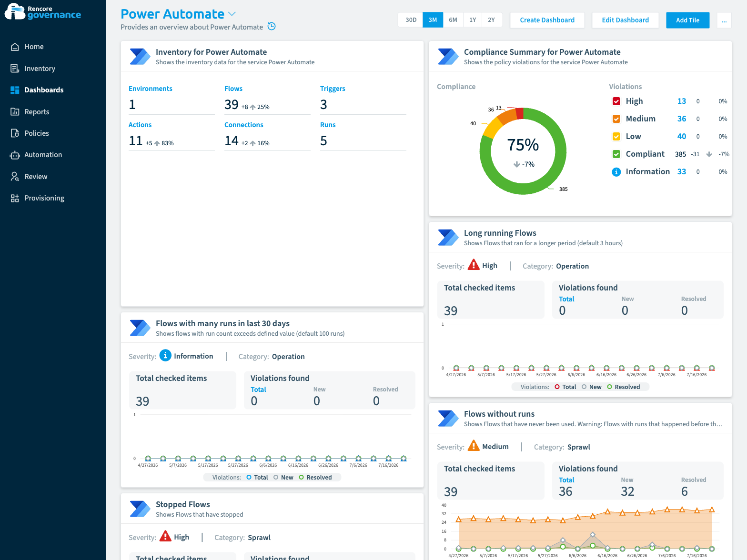Click the red High segment of donut
747x560 pixels.
click(520, 113)
